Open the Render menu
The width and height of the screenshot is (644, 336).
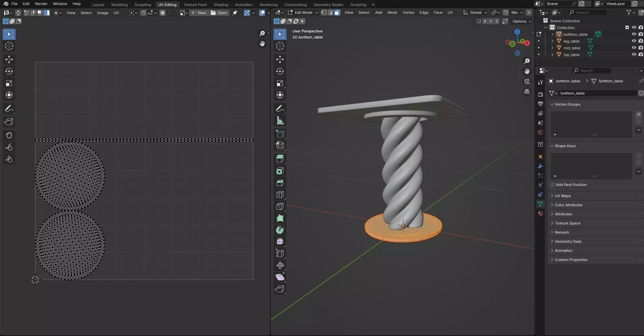coord(41,4)
